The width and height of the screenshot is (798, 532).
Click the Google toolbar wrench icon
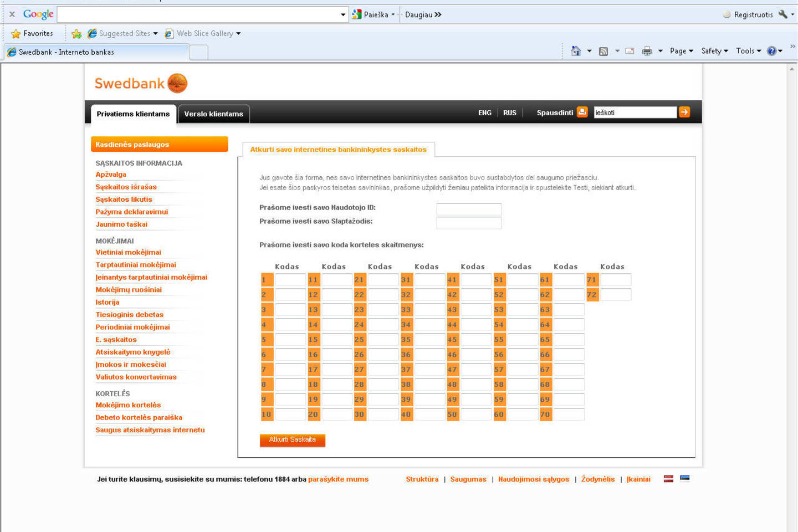coord(782,14)
